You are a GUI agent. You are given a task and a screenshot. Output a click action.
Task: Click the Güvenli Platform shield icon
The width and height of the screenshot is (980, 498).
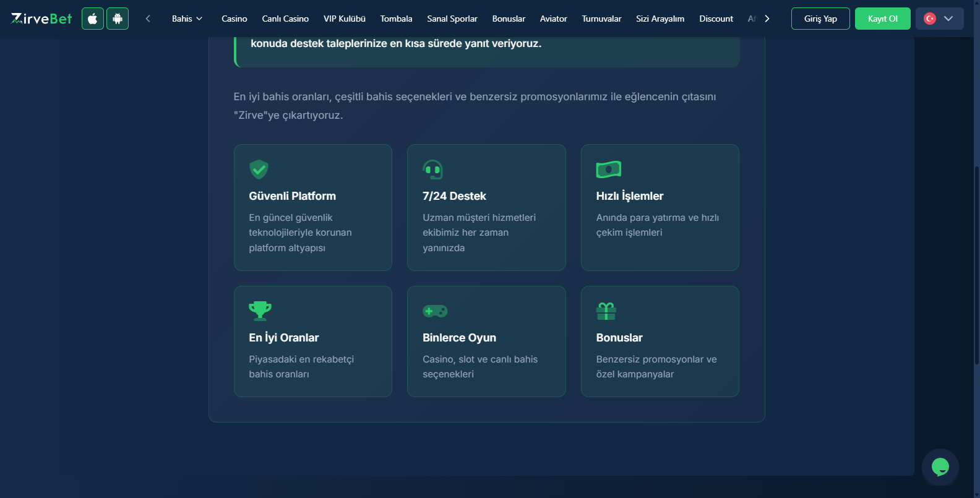[259, 169]
